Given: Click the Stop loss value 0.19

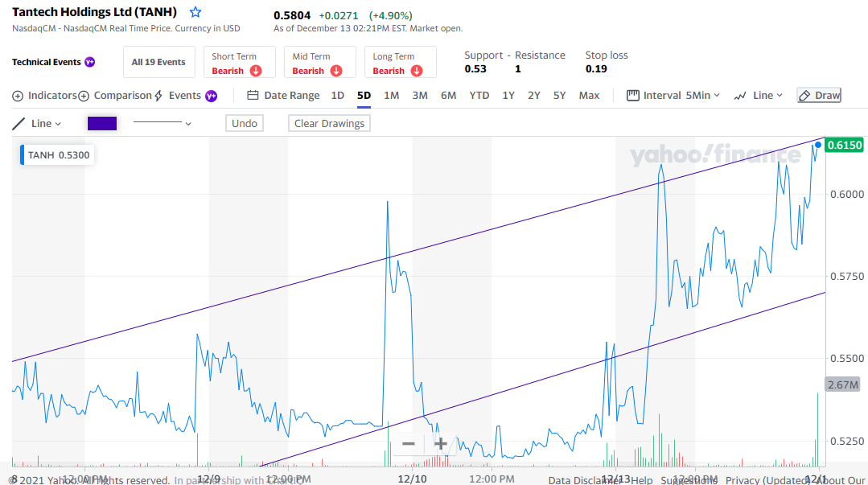Looking at the screenshot, I should [596, 68].
